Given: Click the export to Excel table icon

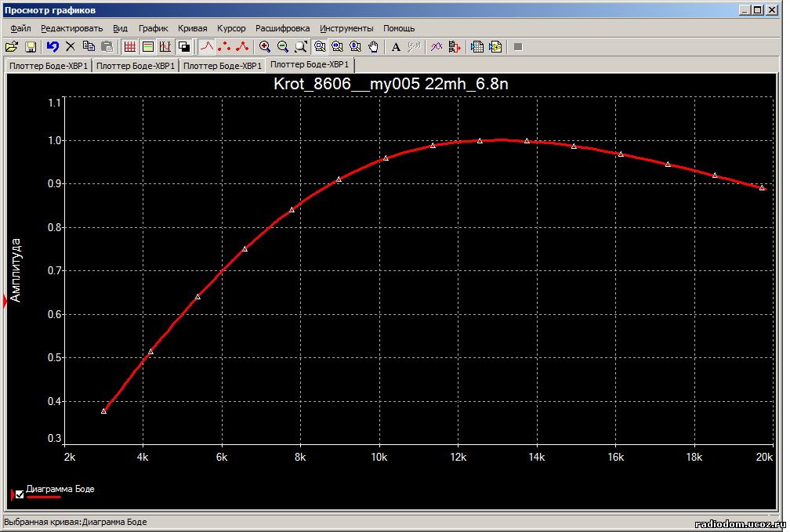Looking at the screenshot, I should 477,47.
